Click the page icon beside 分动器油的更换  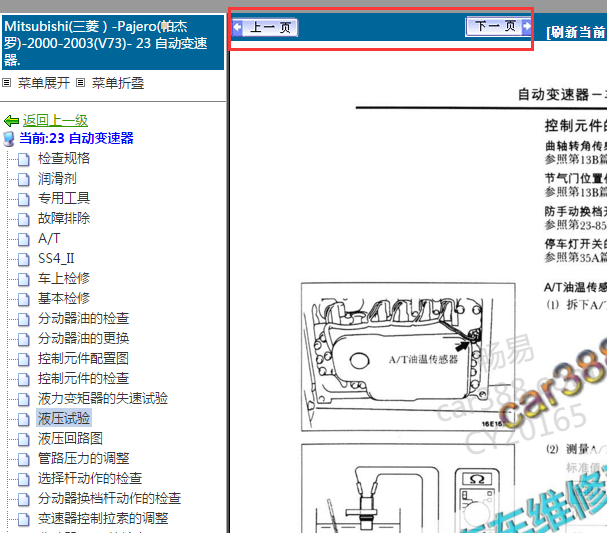[x=24, y=339]
